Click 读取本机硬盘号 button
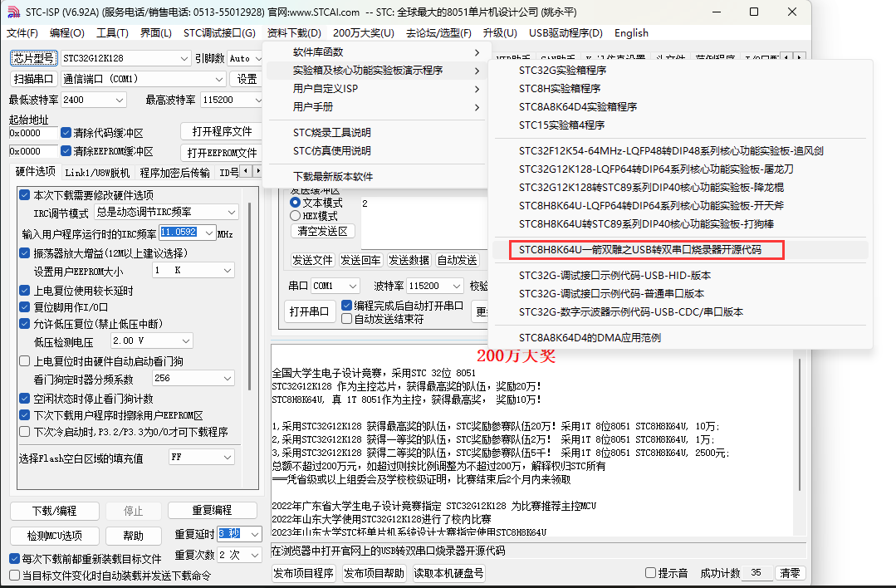This screenshot has width=896, height=588. (448, 573)
